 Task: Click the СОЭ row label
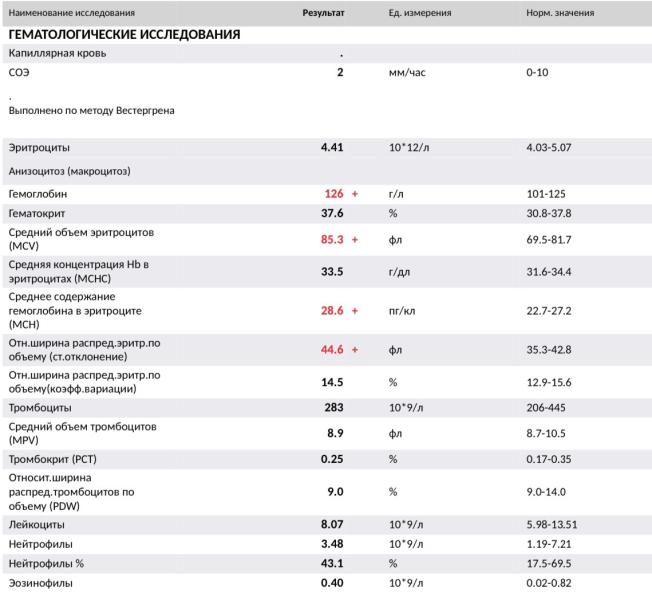19,72
